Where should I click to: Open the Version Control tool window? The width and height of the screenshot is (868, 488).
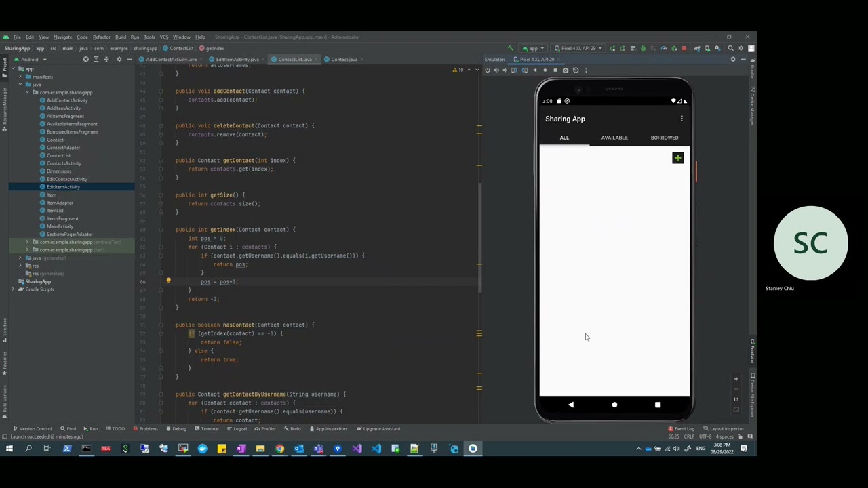tap(32, 428)
